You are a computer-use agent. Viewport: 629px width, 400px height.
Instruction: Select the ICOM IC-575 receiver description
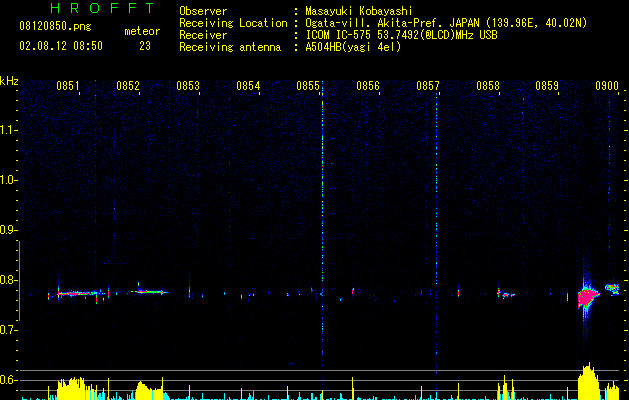pos(401,35)
